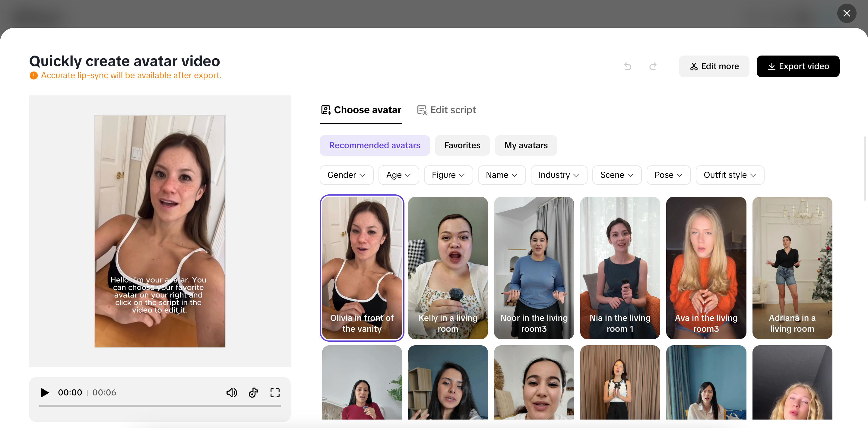This screenshot has width=868, height=428.
Task: Mute audio with the speaker icon
Action: click(232, 392)
